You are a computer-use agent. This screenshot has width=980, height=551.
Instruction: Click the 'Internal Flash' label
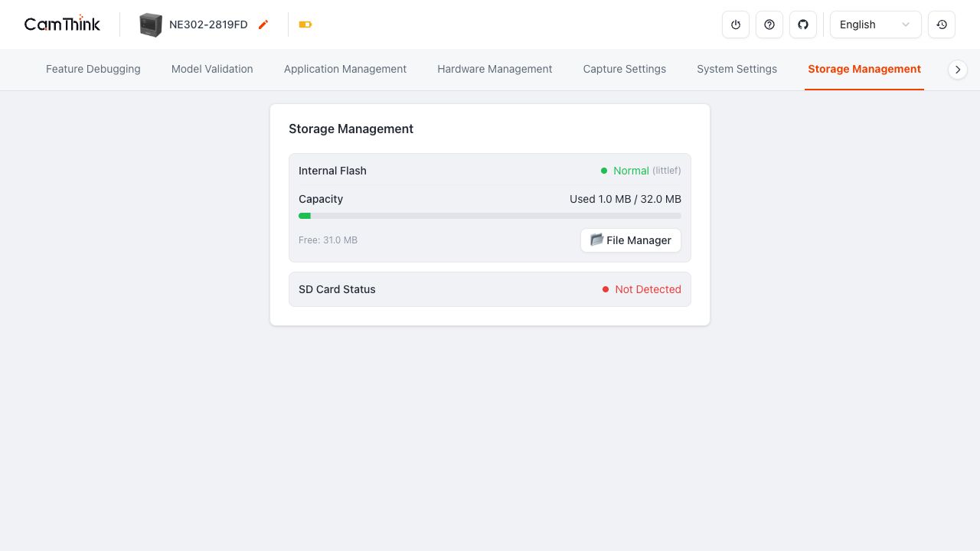coord(332,171)
